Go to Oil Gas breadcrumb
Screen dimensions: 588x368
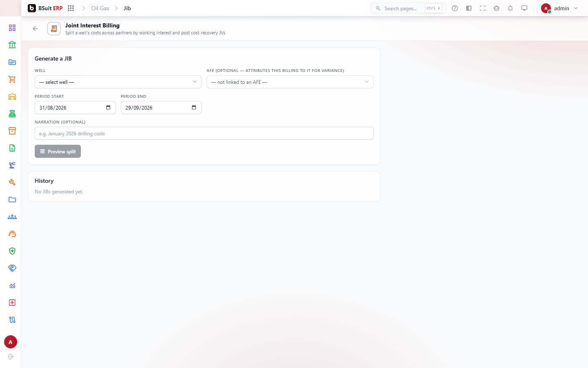click(x=100, y=8)
